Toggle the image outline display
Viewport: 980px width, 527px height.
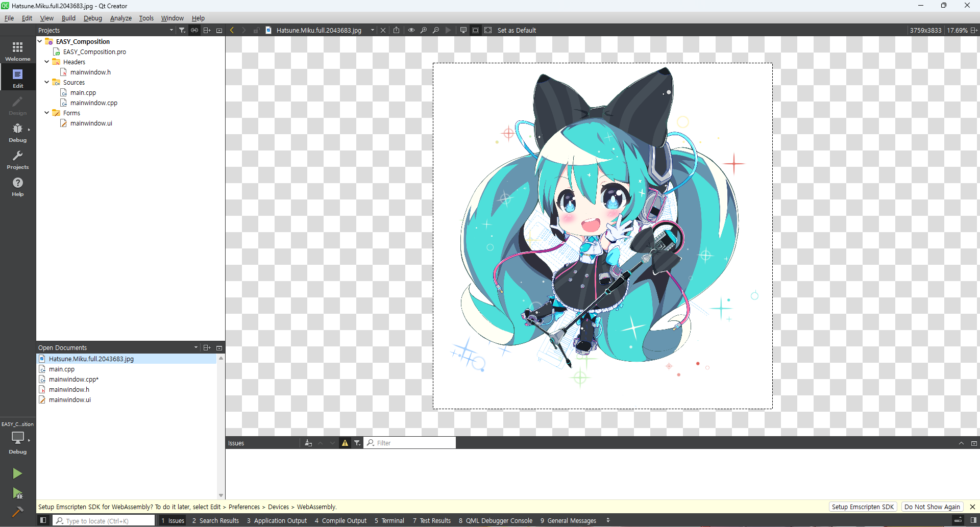(x=476, y=30)
